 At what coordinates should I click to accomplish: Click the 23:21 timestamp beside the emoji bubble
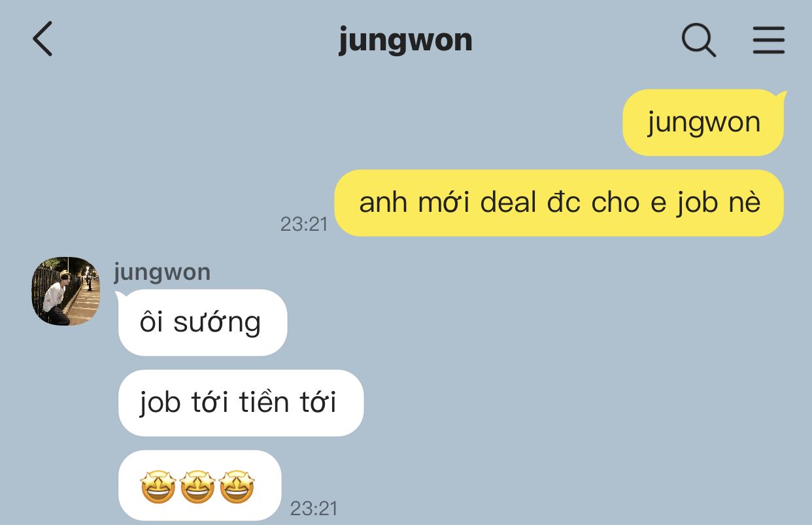(314, 508)
